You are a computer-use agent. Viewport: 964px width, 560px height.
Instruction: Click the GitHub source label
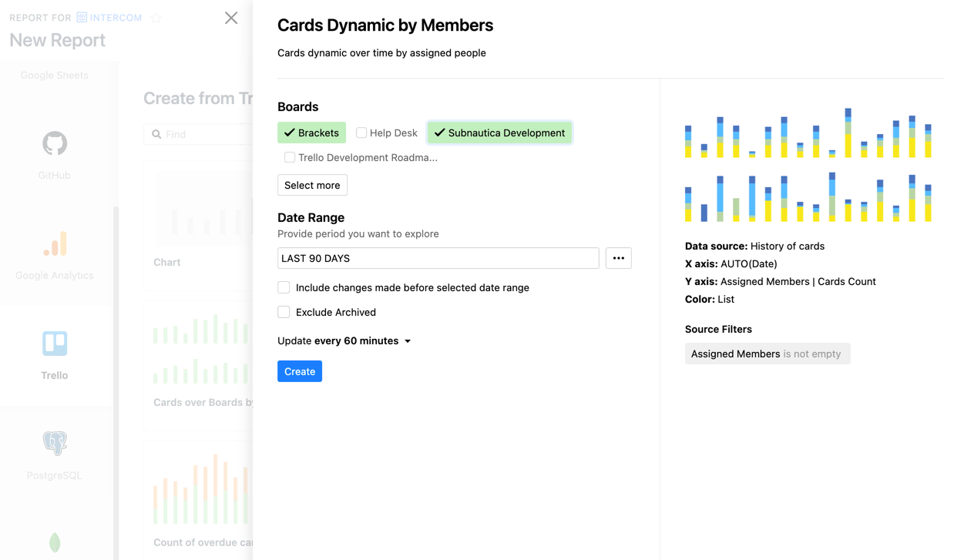55,175
